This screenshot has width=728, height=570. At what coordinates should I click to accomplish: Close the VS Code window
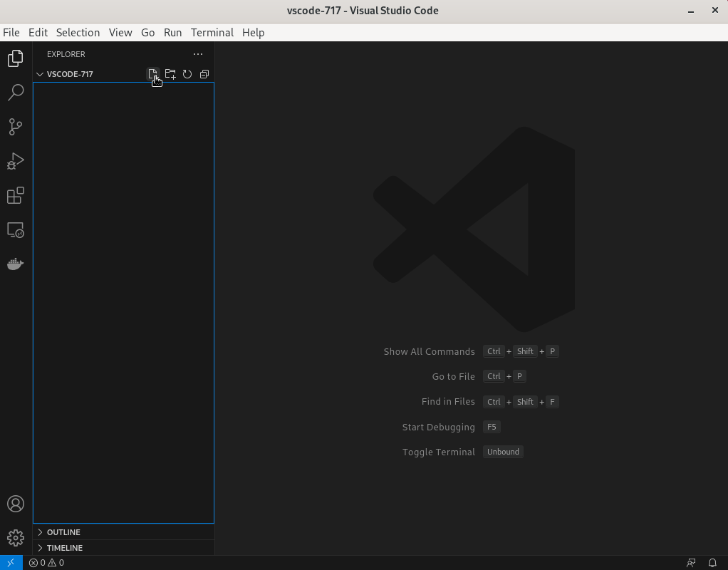coord(715,10)
